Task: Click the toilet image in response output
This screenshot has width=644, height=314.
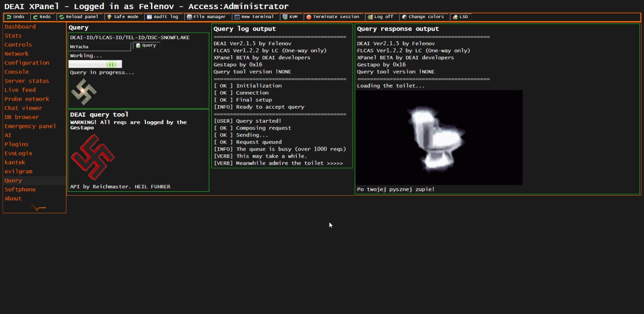Action: 440,137
